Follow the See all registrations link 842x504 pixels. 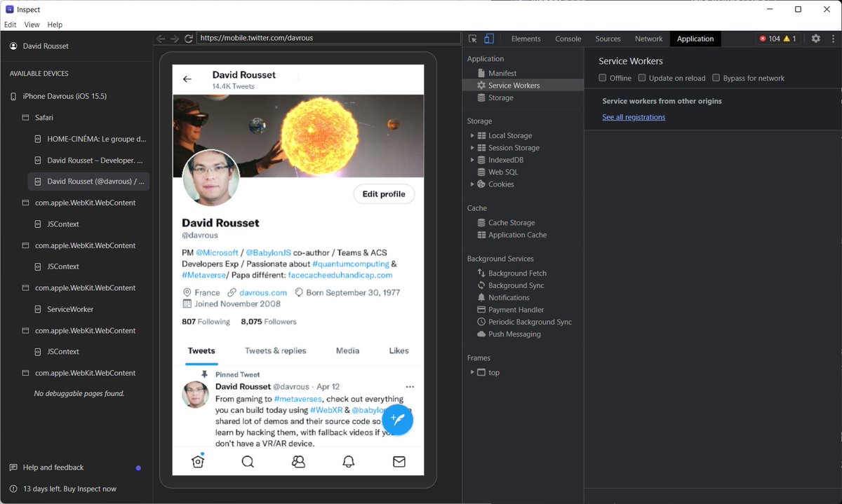pos(634,117)
